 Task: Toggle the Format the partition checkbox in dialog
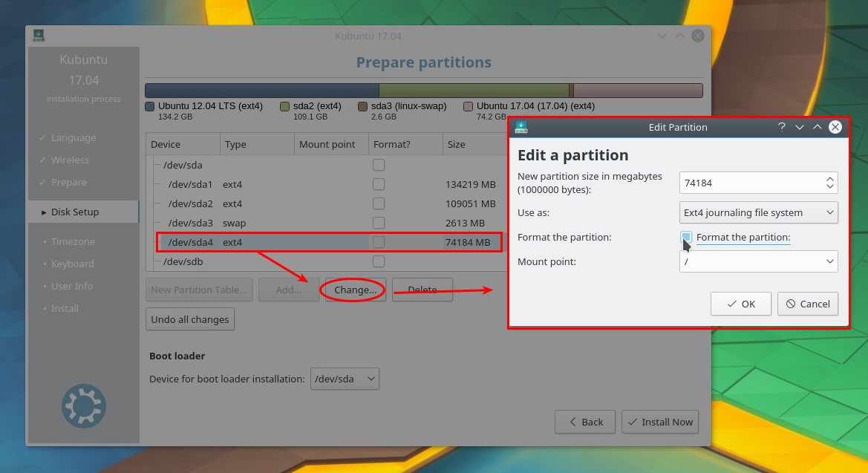pos(686,237)
